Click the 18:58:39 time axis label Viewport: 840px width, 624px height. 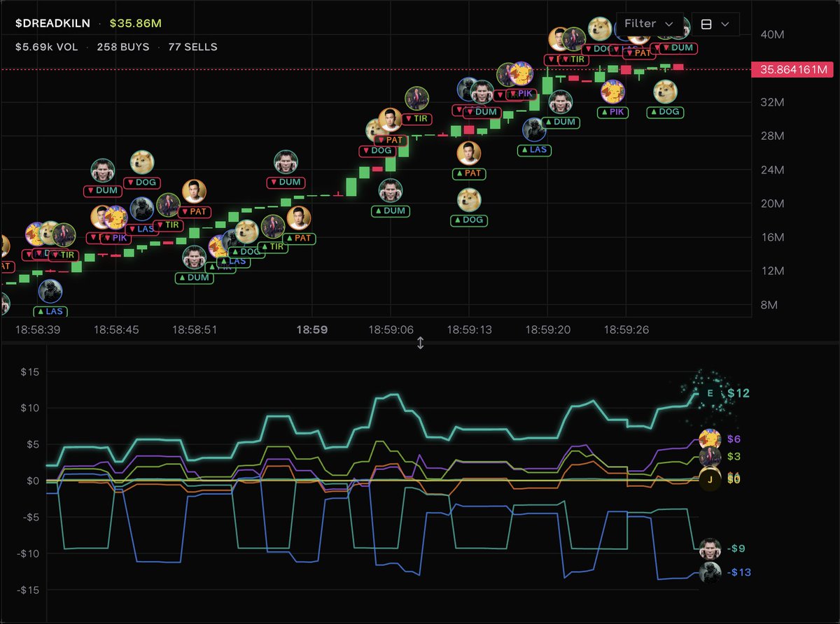pyautogui.click(x=38, y=329)
